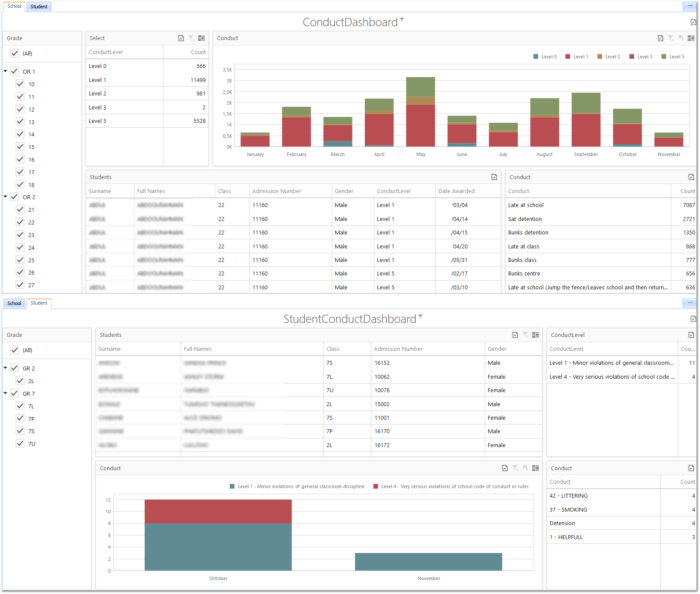
Task: Select the 'Bunks detention' conduct row
Action: point(601,232)
